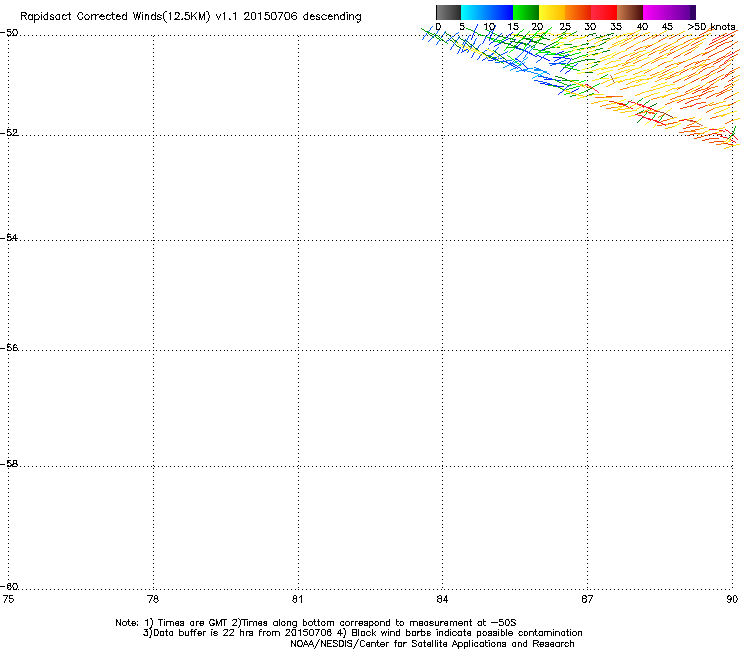740x650 pixels.
Task: Click the brown 35-40 knots color segment
Action: coord(630,12)
